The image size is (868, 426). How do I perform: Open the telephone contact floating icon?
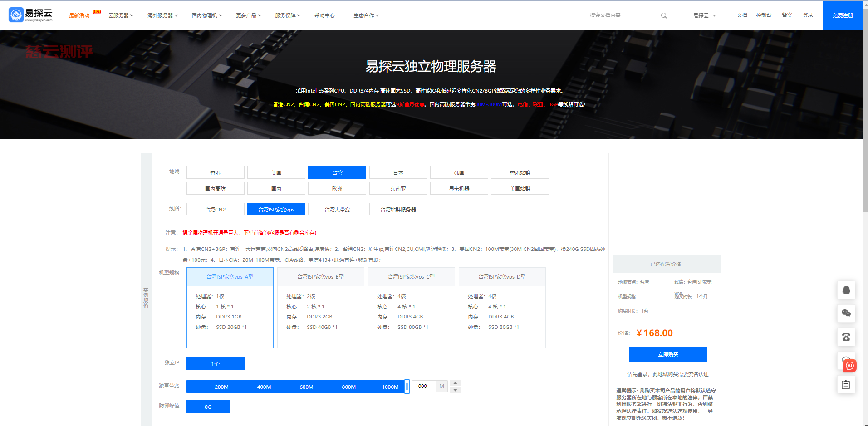pos(846,337)
